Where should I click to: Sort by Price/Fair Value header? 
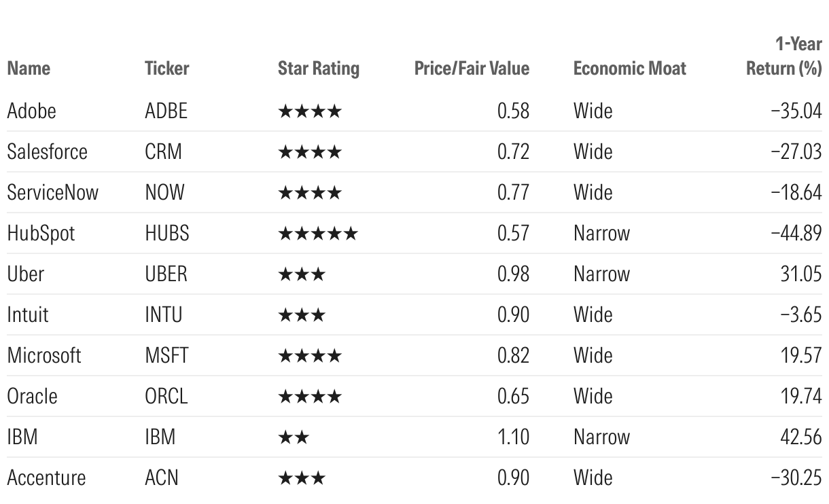pyautogui.click(x=471, y=69)
